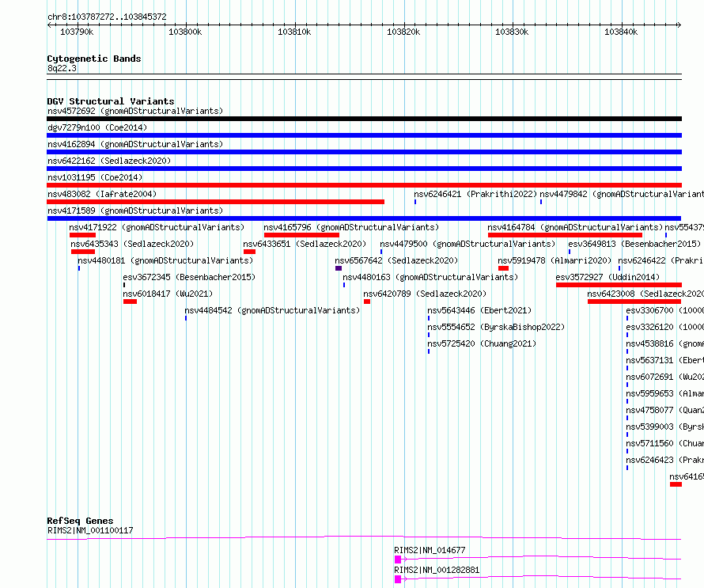The image size is (704, 588).
Task: Open variant nsv6018417 (Wu2021)
Action: click(168, 294)
